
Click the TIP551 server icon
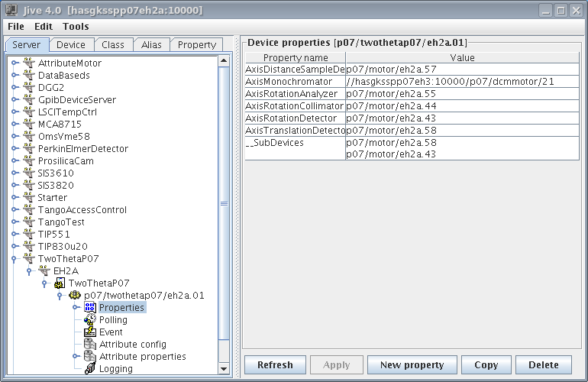click(29, 234)
